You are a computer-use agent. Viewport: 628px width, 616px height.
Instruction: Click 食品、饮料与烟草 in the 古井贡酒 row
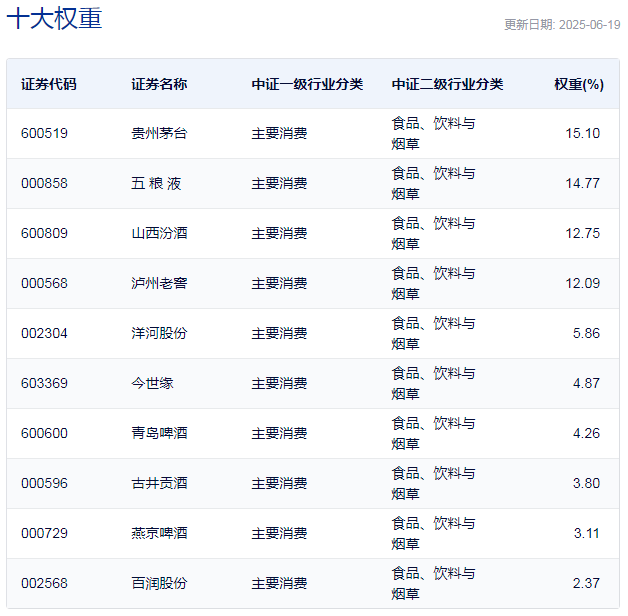[433, 483]
